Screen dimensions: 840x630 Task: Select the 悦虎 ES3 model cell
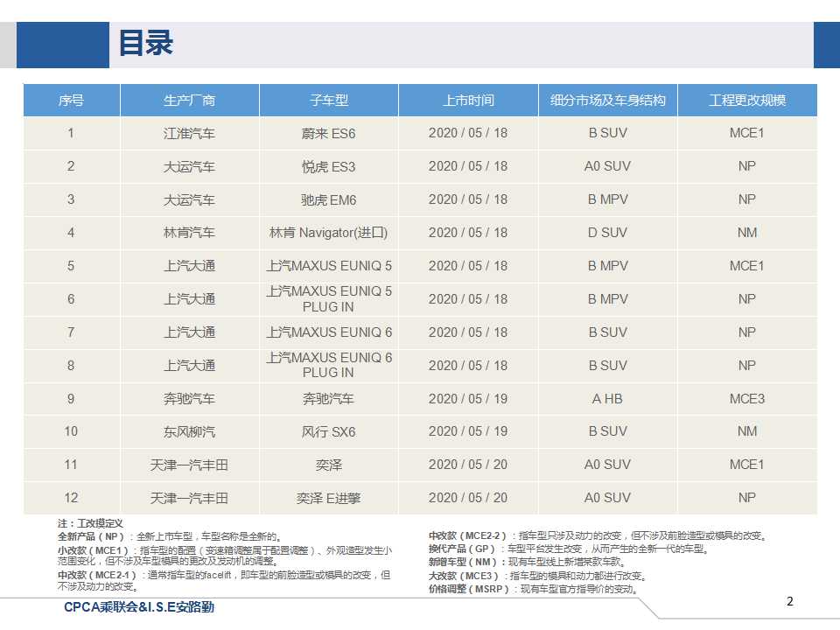pyautogui.click(x=328, y=166)
